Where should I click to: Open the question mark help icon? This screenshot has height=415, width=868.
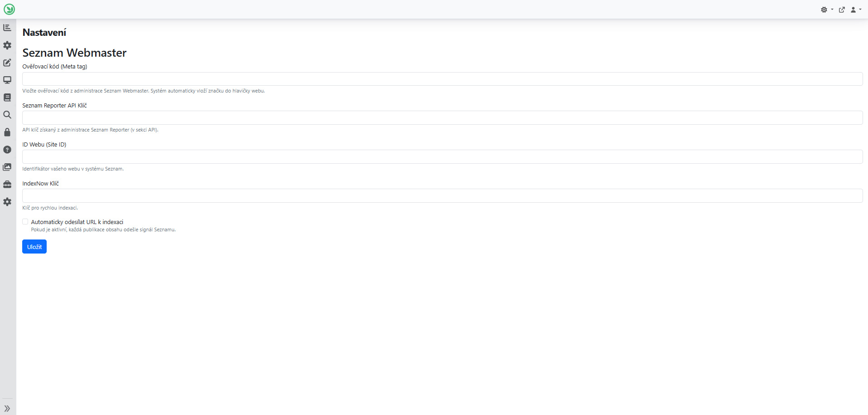click(7, 150)
